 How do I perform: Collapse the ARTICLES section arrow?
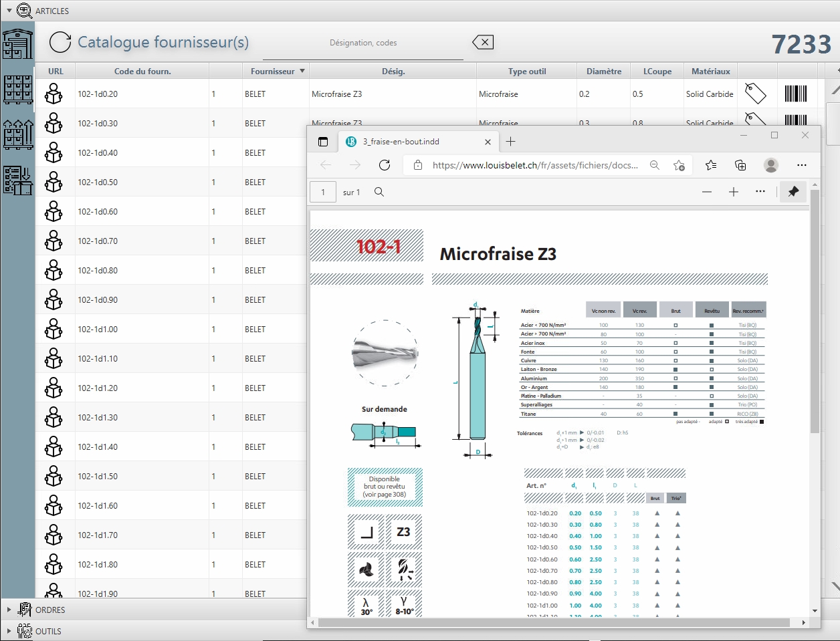click(x=9, y=11)
